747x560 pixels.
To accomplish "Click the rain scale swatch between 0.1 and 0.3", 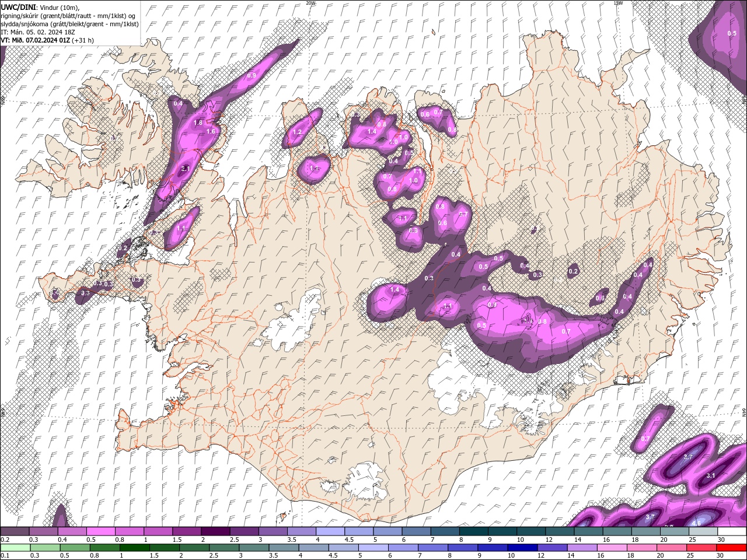I will pyautogui.click(x=15, y=548).
